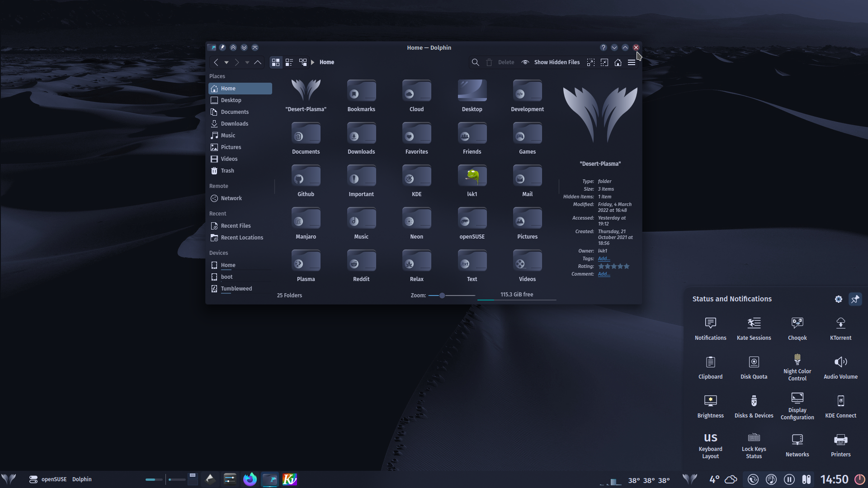
Task: Launch Firefox from the taskbar
Action: coord(250,479)
